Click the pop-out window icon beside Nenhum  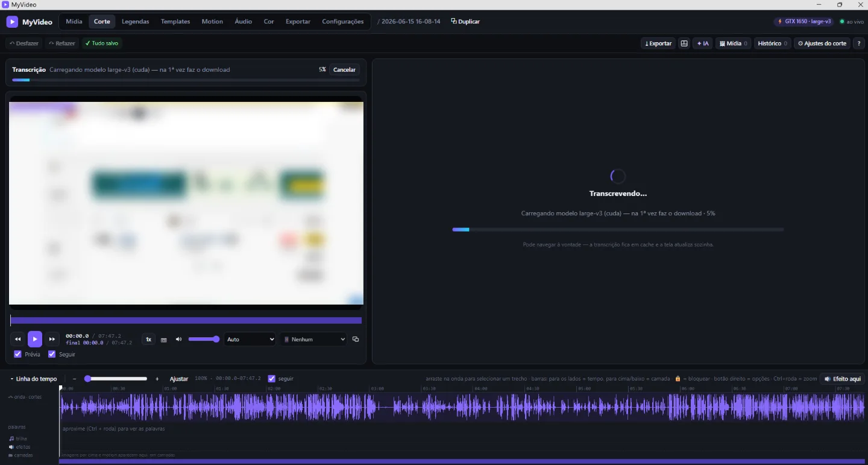pos(356,339)
